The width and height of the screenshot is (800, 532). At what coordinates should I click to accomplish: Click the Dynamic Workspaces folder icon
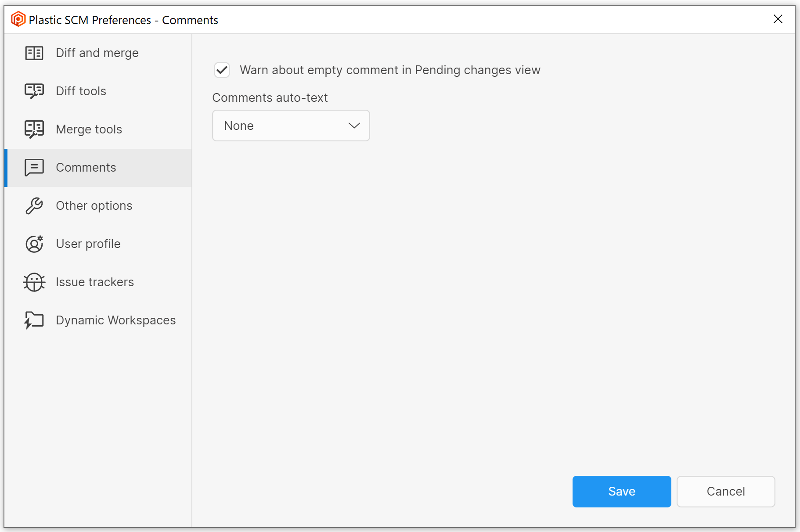click(34, 320)
